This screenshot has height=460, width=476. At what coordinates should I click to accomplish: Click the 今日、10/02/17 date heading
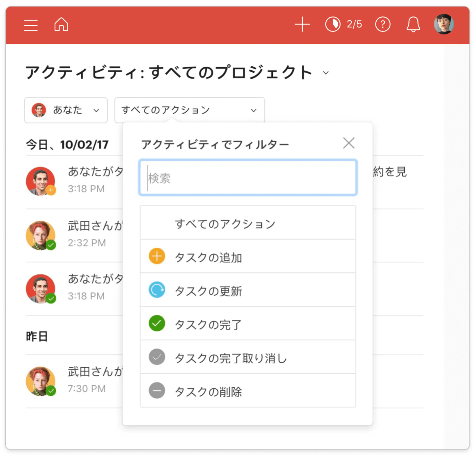(x=67, y=145)
